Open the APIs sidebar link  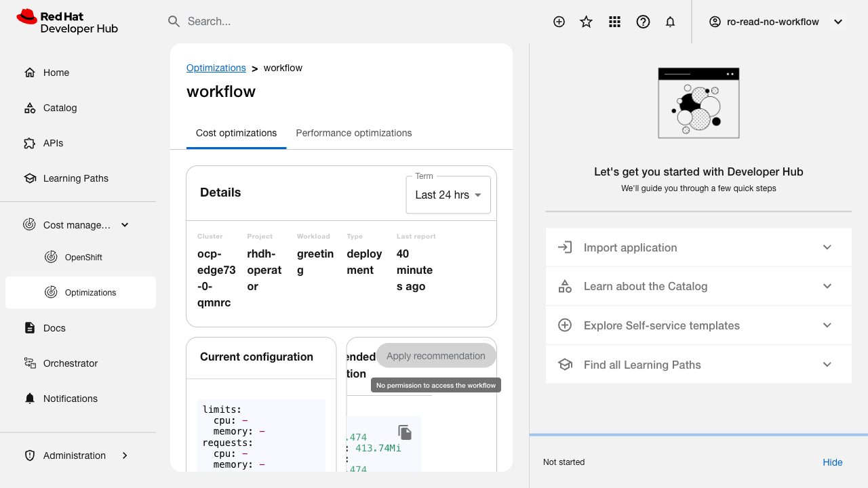click(81, 143)
